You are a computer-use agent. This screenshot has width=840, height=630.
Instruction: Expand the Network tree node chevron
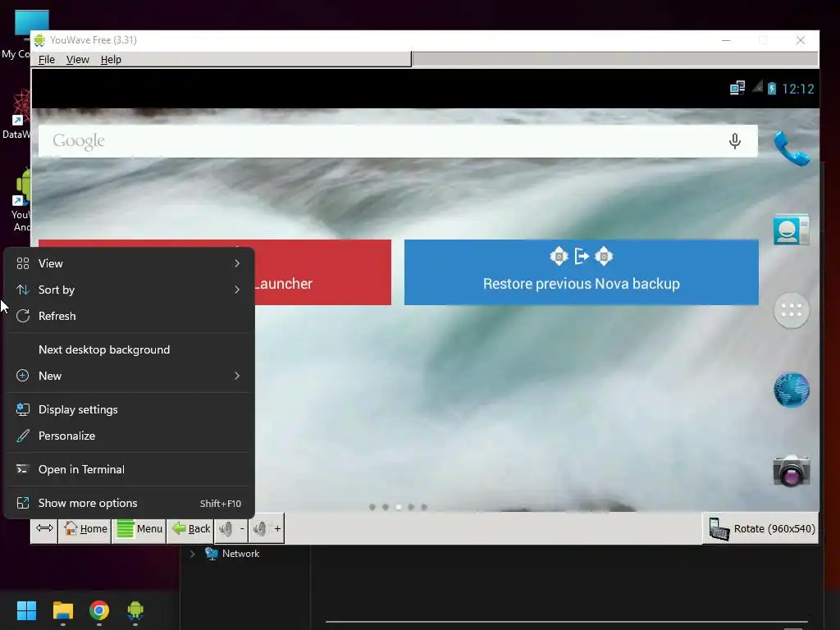tap(192, 554)
